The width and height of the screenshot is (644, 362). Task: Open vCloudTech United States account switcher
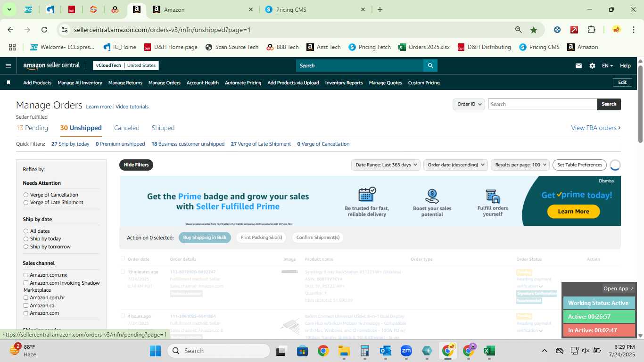(126, 66)
